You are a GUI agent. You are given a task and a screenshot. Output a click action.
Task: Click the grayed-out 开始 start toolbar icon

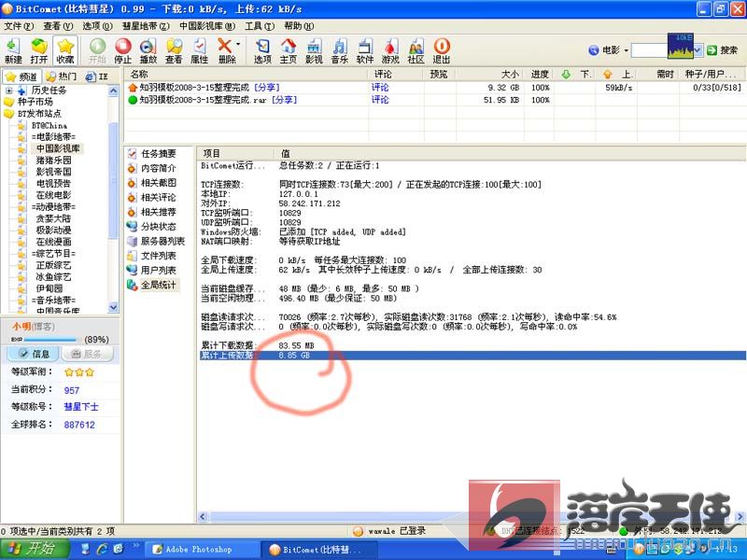(97, 50)
